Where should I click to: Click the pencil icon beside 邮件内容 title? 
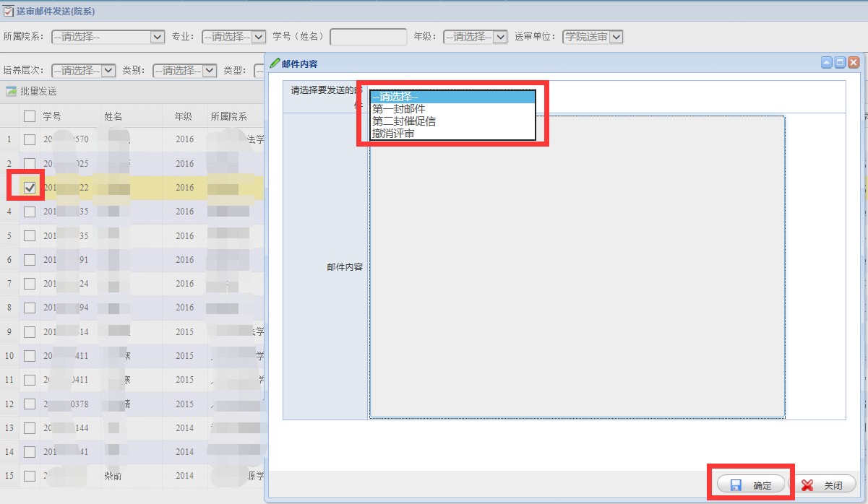tap(275, 64)
